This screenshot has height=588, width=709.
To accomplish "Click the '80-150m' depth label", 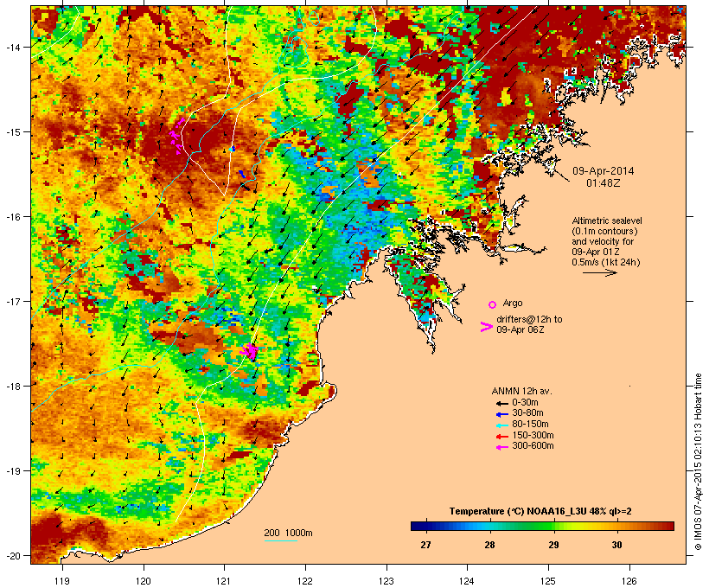I will (530, 425).
